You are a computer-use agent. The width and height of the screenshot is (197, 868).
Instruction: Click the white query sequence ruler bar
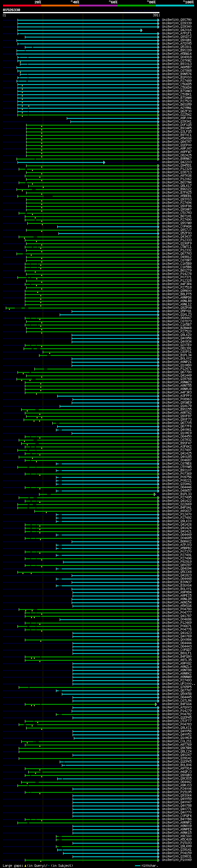[x=81, y=12]
